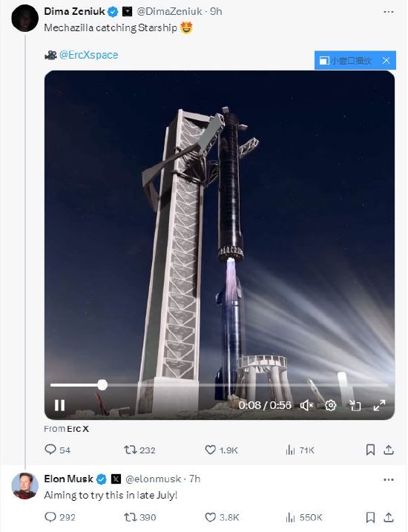Reply to Dima Zeniuk's tweet
This screenshot has height=532, width=408.
tap(57, 450)
